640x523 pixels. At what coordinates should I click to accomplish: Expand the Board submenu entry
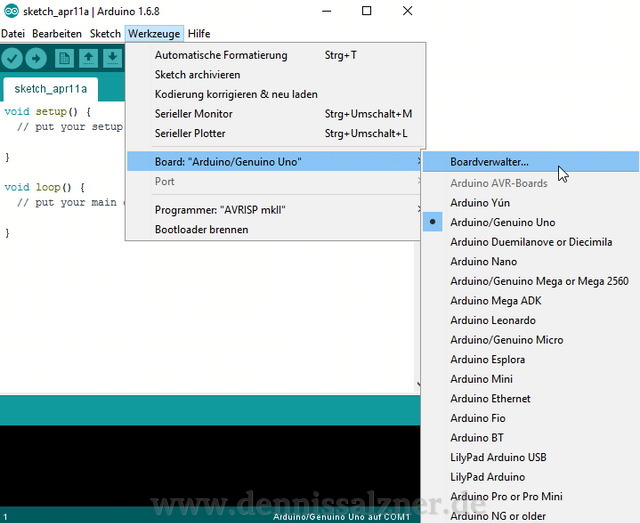pos(274,162)
